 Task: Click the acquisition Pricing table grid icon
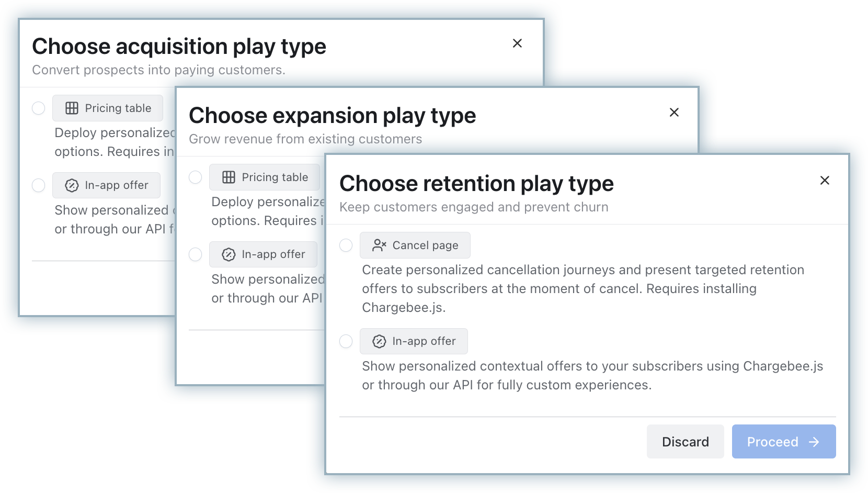(x=72, y=108)
